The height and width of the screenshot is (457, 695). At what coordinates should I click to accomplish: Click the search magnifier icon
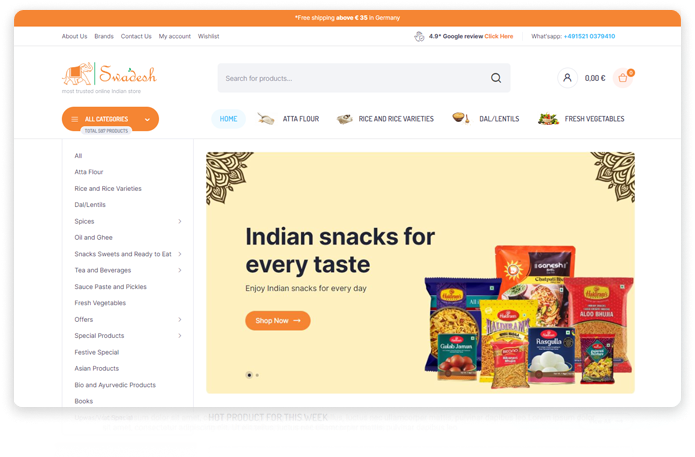point(496,78)
